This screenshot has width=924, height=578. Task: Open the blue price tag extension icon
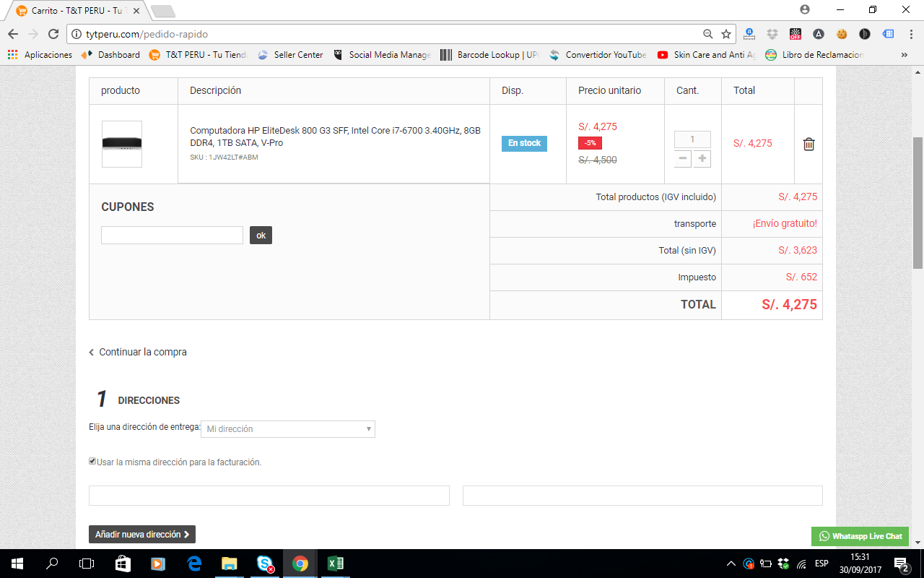(888, 34)
